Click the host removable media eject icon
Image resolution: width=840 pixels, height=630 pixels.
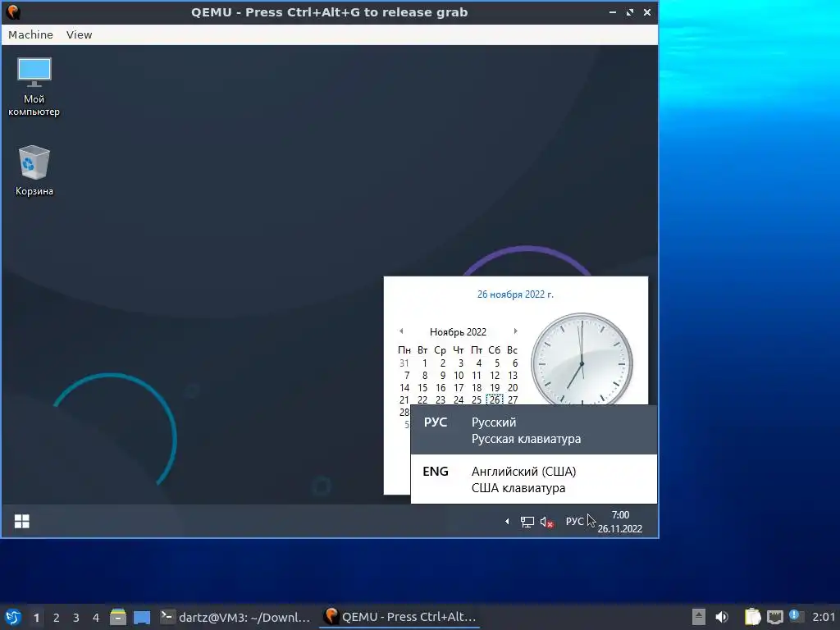[x=699, y=617]
